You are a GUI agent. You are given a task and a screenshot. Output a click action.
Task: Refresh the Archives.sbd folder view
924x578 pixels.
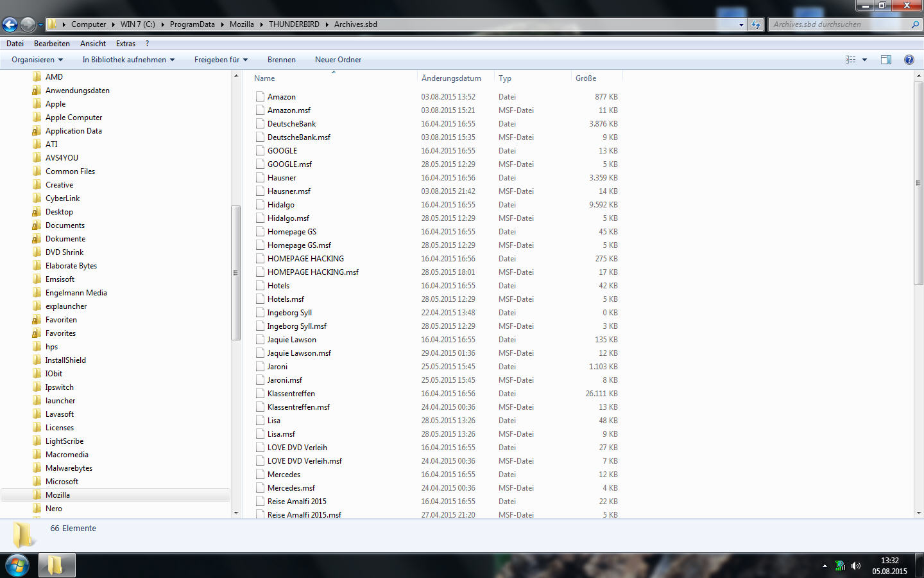tap(756, 24)
